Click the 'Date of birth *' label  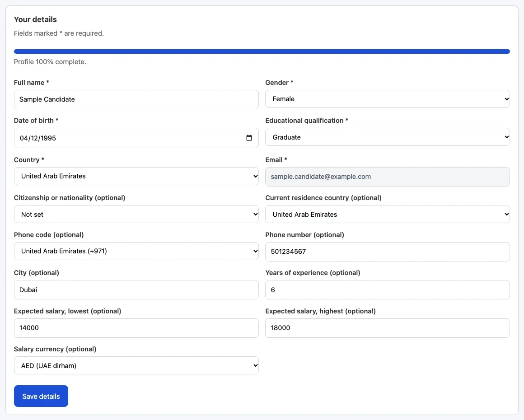pyautogui.click(x=36, y=121)
